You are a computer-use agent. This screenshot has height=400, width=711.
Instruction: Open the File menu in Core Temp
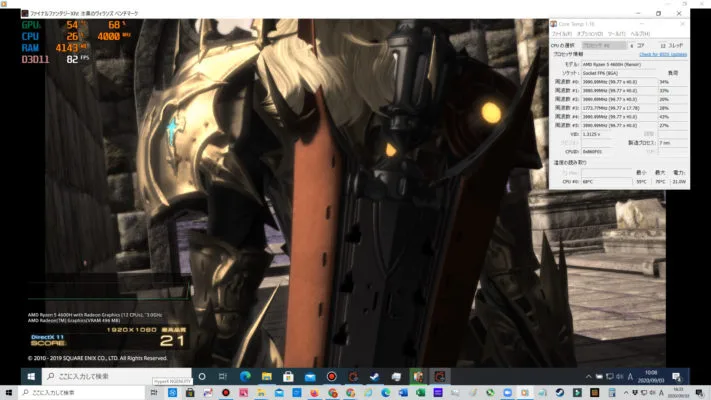pos(561,34)
